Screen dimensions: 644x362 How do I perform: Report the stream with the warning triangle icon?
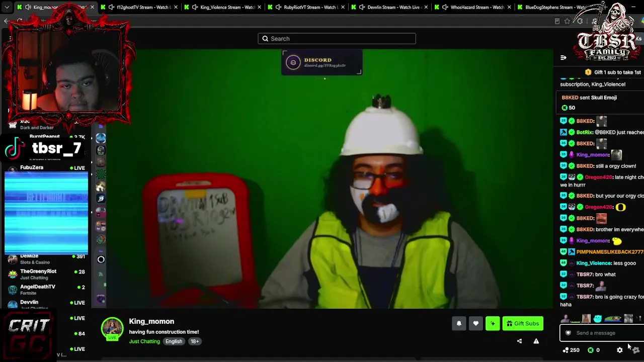pyautogui.click(x=536, y=341)
